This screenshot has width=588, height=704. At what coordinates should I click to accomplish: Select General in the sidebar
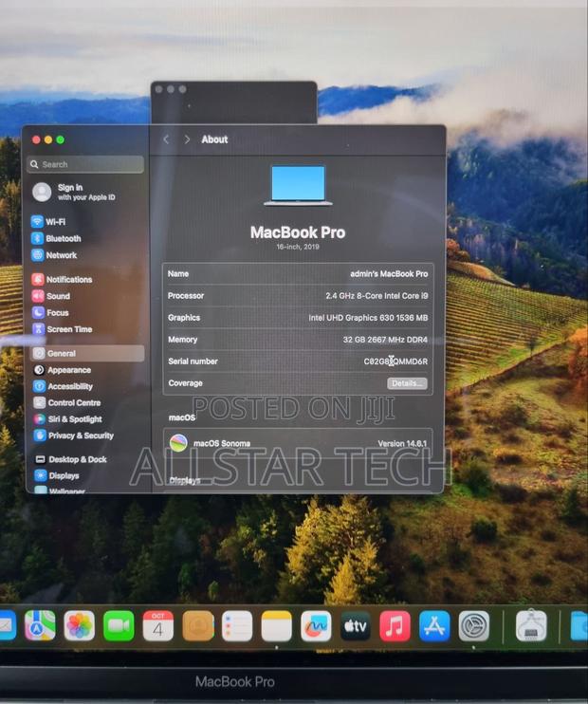tap(87, 353)
